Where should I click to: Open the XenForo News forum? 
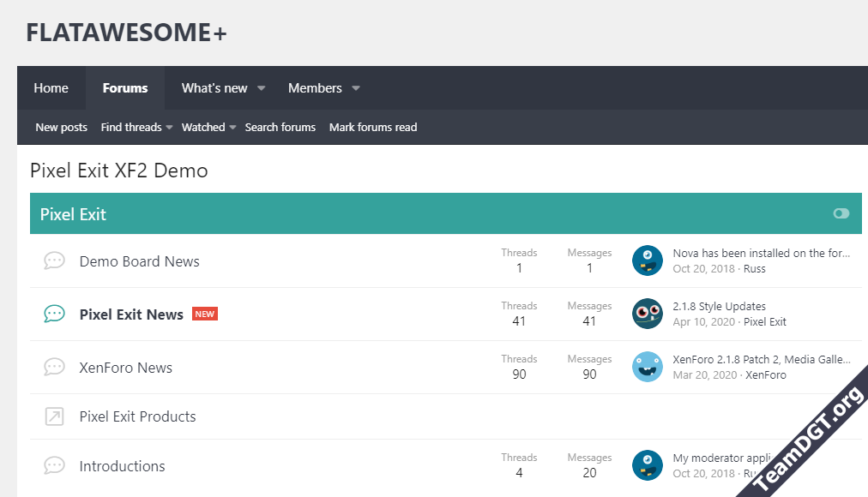click(x=126, y=368)
